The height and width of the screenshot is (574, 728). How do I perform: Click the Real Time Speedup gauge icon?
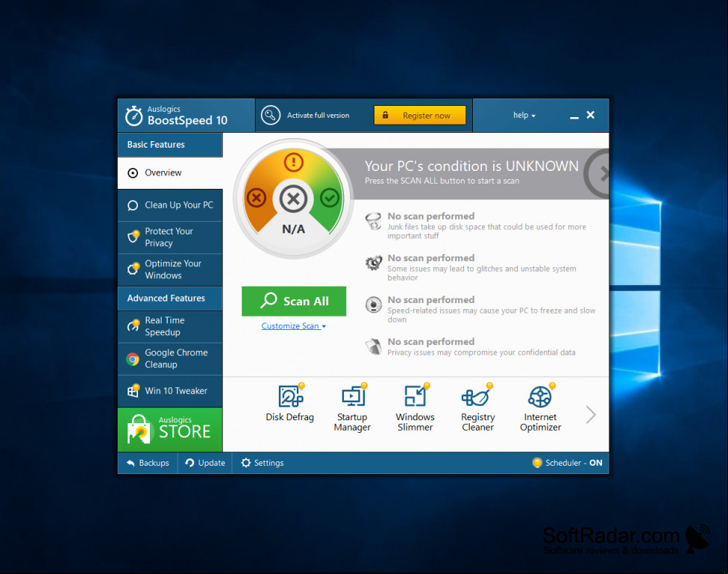[x=134, y=325]
